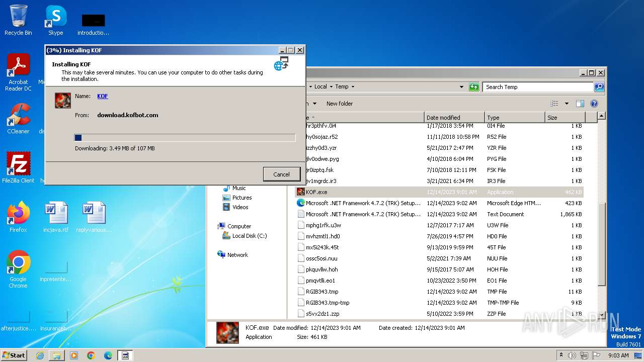
Task: Open the introductio... desktop file
Action: (94, 24)
